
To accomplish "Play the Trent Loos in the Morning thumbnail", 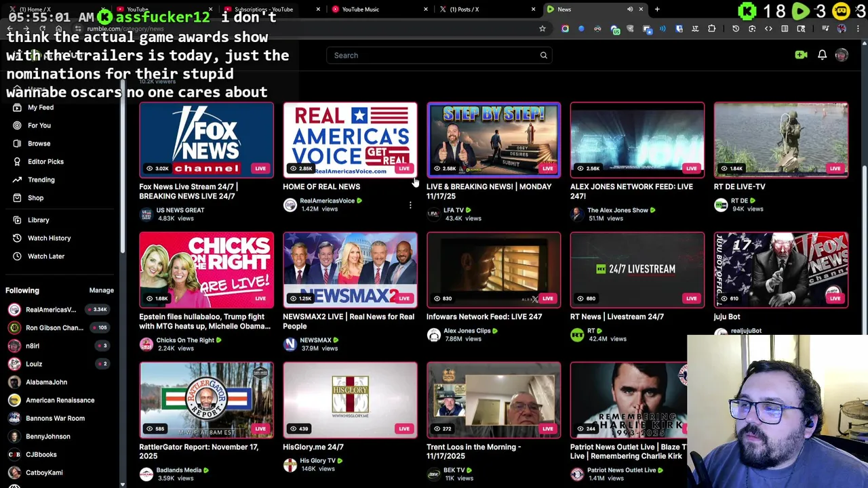I will pos(494,400).
